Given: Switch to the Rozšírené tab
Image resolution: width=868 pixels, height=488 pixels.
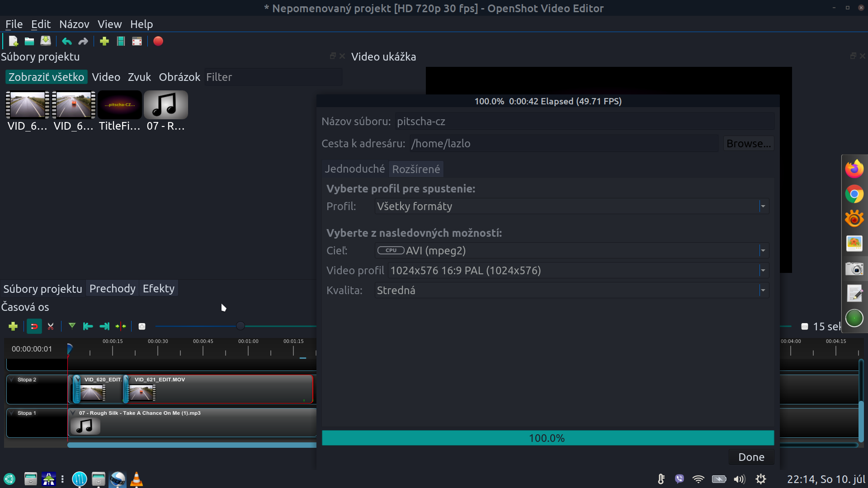Looking at the screenshot, I should [x=416, y=169].
